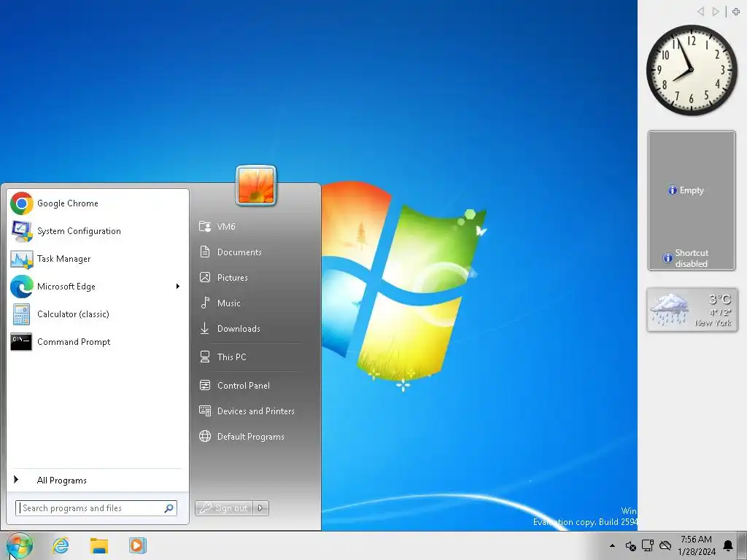Click the Downloads arrow icon
The height and width of the screenshot is (560, 747).
tap(204, 329)
